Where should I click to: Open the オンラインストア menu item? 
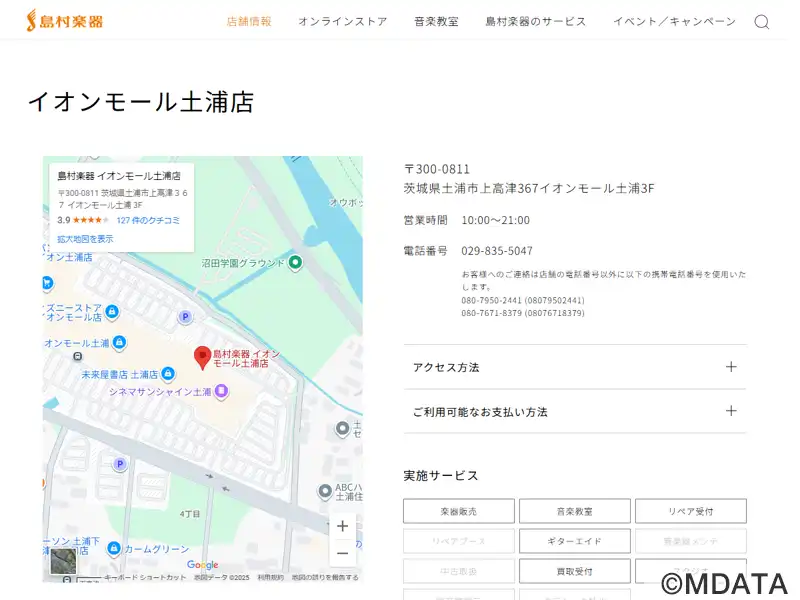tap(343, 21)
